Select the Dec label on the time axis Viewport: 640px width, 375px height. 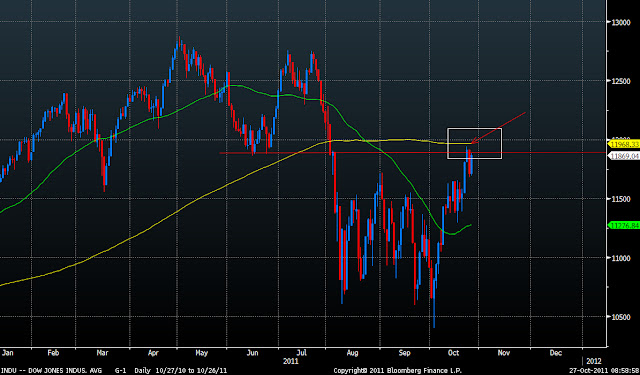[x=556, y=353]
